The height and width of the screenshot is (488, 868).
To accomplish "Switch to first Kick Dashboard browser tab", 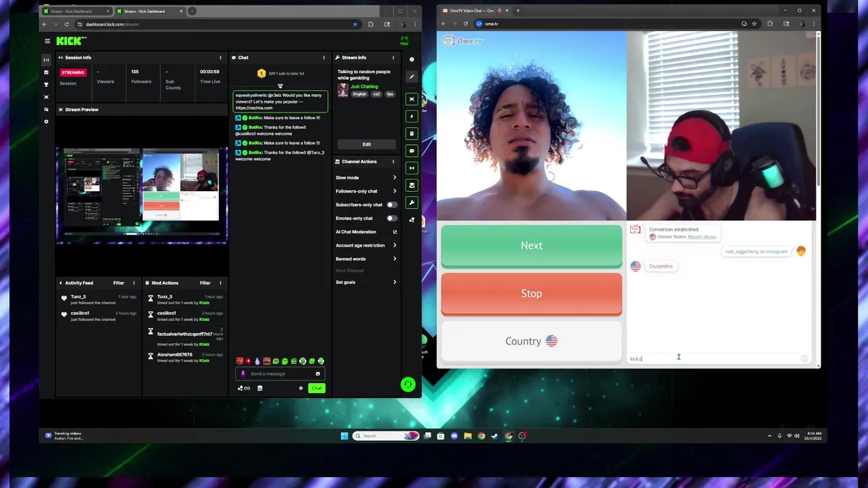I will tap(77, 11).
